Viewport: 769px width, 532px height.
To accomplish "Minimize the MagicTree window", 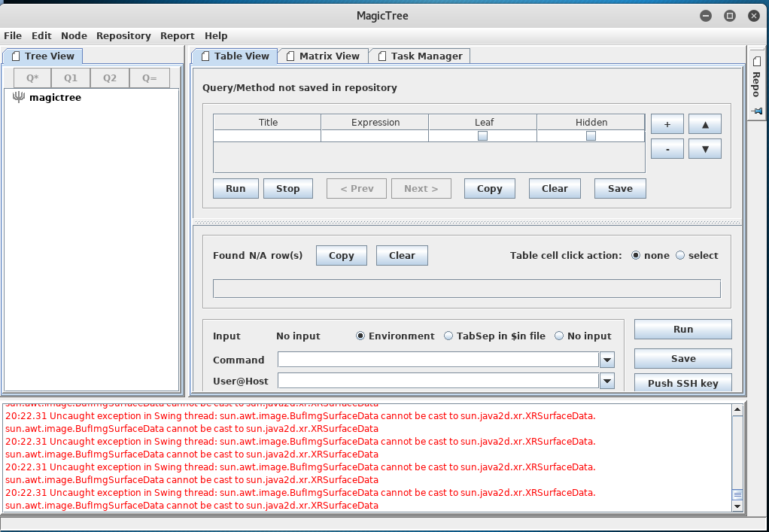I will click(x=706, y=16).
